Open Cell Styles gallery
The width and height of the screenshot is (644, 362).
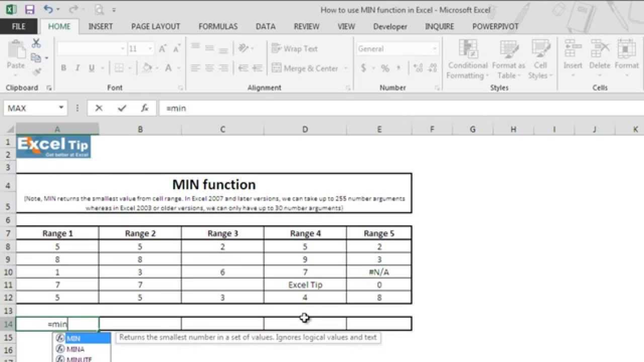pos(540,59)
